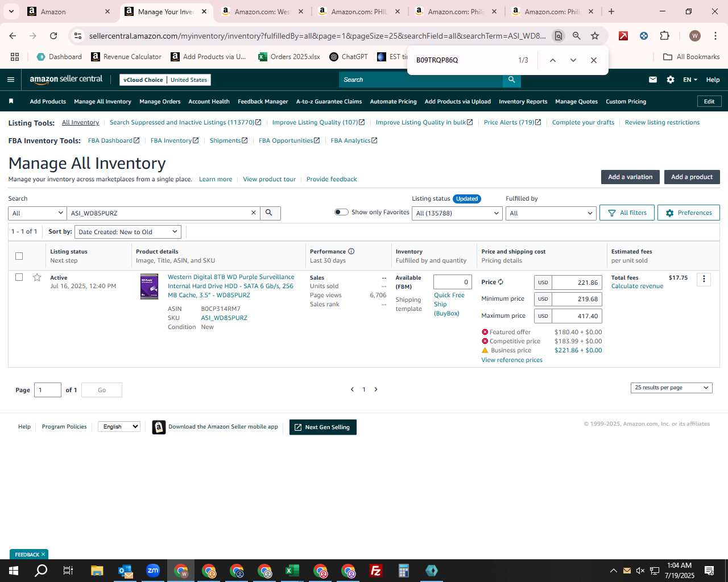This screenshot has height=582, width=728.
Task: Click the price refresh icon next to Price
Action: pyautogui.click(x=500, y=282)
